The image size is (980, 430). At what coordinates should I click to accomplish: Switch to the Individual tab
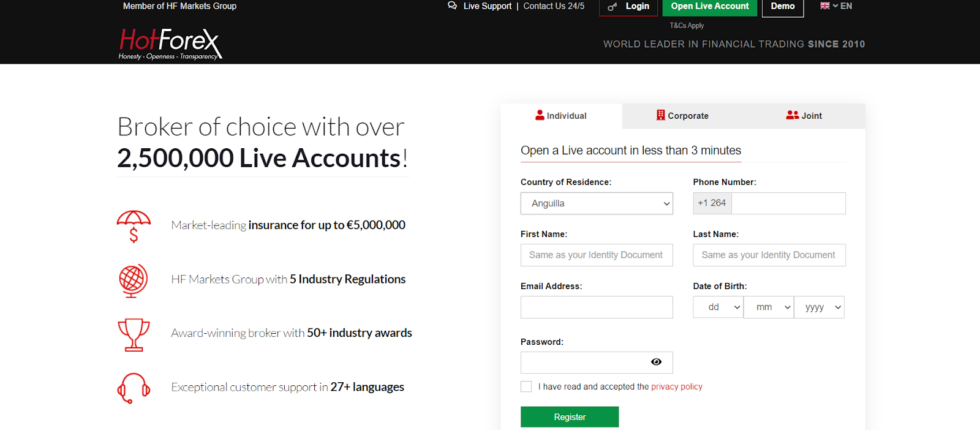click(561, 116)
